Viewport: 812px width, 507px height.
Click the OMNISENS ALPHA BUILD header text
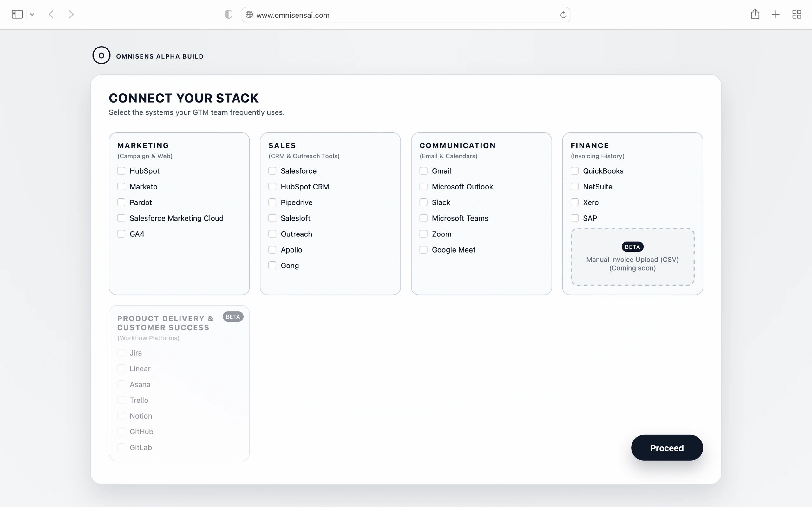point(160,56)
